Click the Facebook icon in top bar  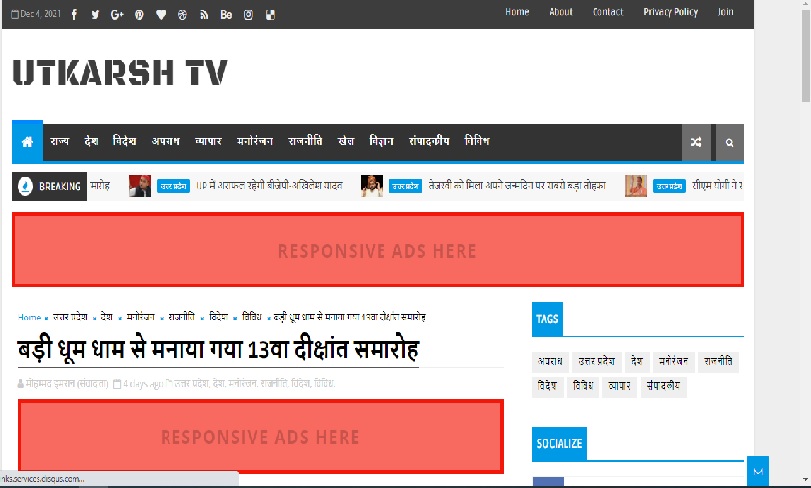point(74,14)
